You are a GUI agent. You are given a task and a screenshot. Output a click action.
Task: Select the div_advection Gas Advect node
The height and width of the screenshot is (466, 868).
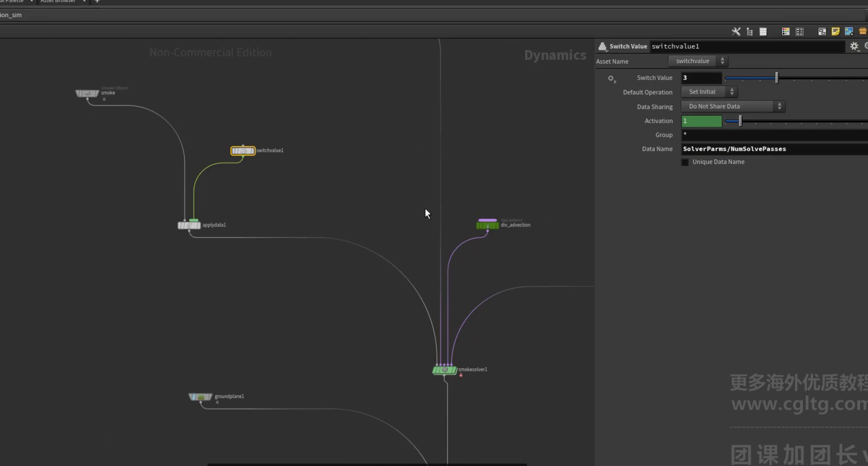pyautogui.click(x=487, y=225)
